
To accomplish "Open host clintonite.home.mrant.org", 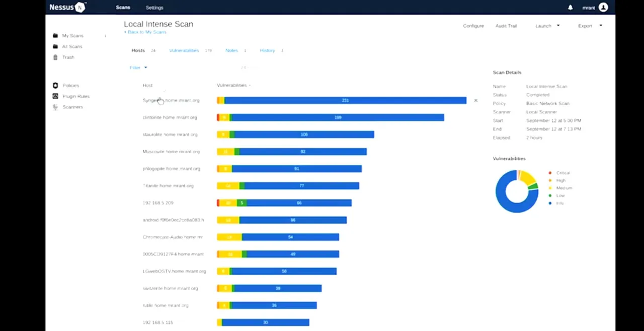I will point(170,117).
